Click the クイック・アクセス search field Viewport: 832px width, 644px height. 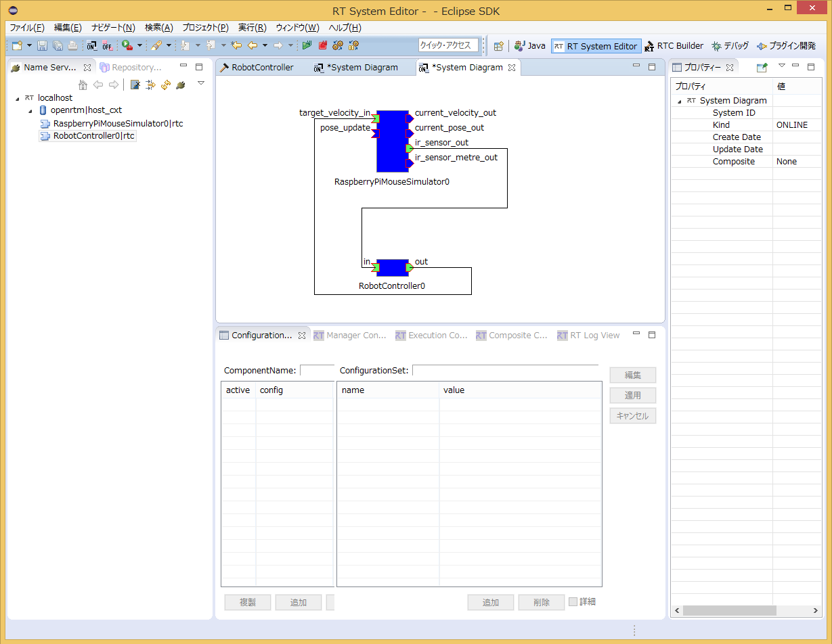448,45
